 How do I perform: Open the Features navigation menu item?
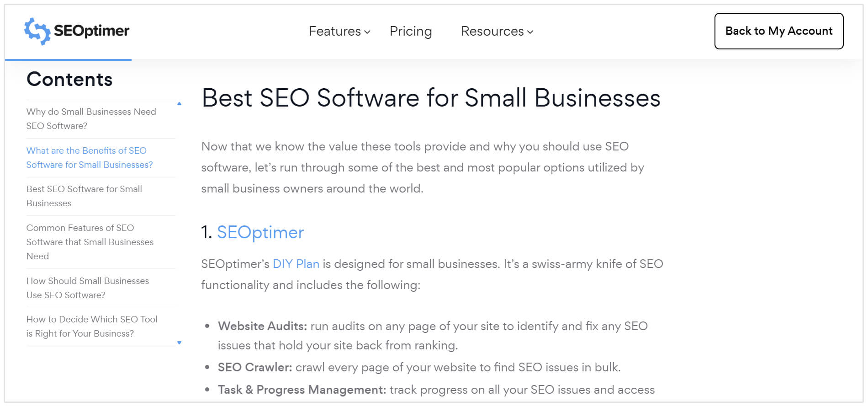(x=335, y=31)
